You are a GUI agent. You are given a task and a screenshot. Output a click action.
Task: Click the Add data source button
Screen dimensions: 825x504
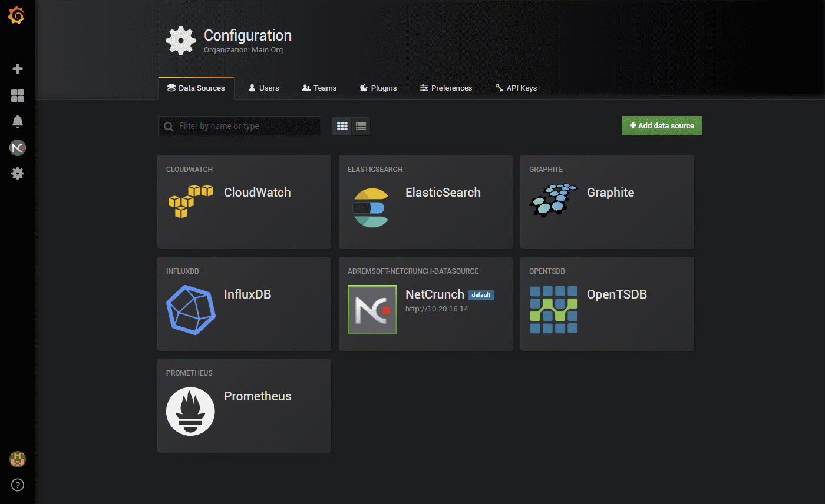[662, 125]
